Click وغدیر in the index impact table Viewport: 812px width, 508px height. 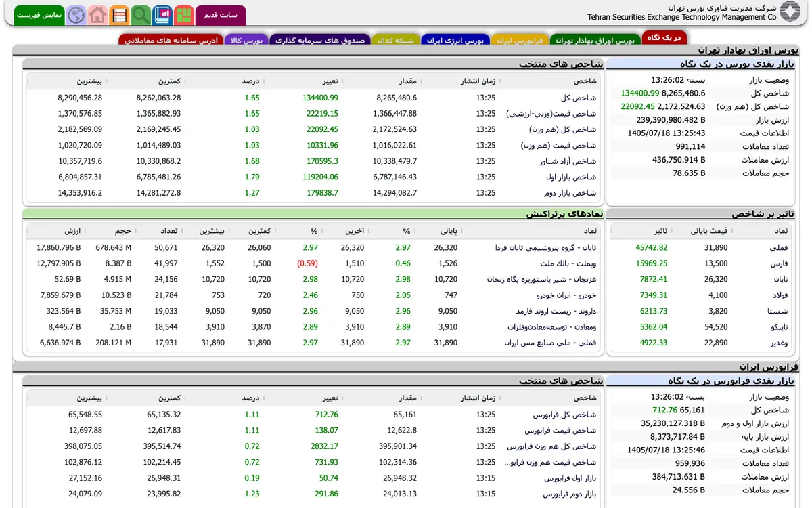(x=778, y=343)
